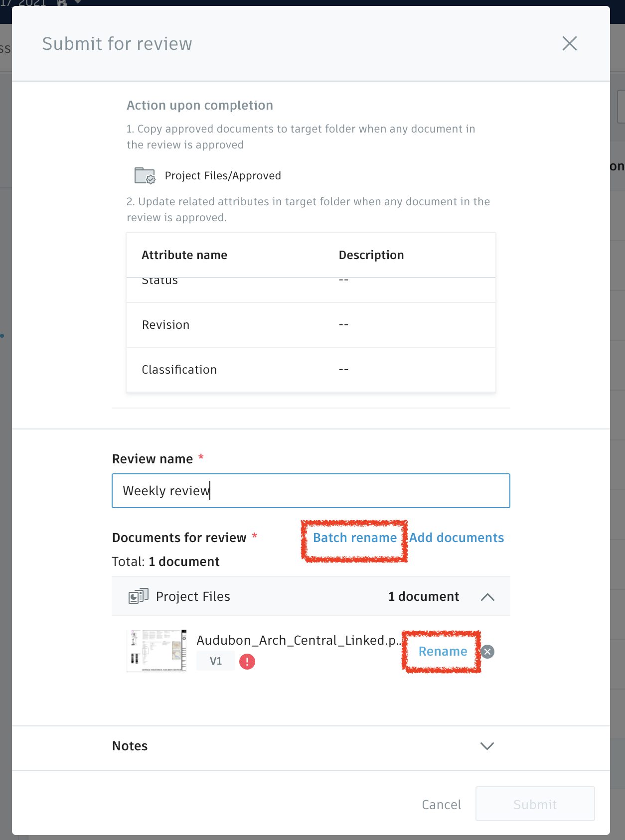Viewport: 625px width, 840px height.
Task: Focus the Review name input field
Action: [311, 491]
